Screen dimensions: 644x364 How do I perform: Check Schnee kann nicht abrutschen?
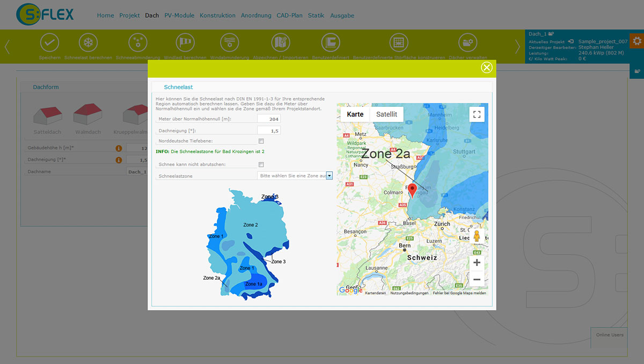click(x=261, y=164)
